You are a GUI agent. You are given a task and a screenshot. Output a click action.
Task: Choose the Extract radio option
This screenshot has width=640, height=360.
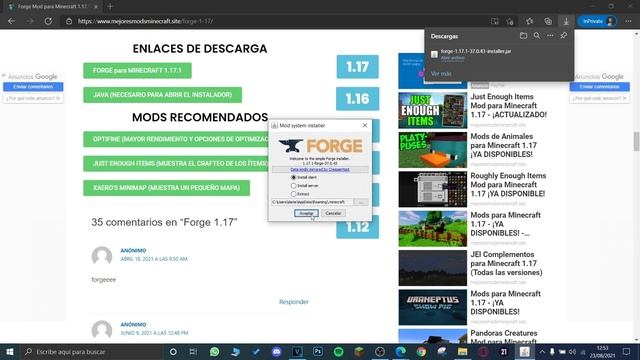pyautogui.click(x=293, y=194)
